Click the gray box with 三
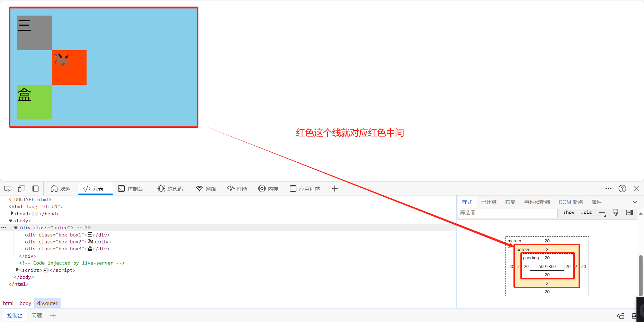 pyautogui.click(x=35, y=33)
